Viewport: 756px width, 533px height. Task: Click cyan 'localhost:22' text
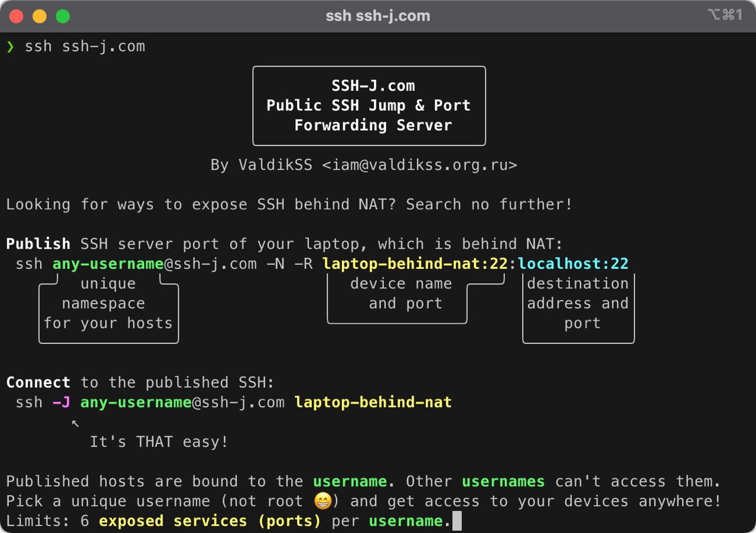(x=573, y=264)
